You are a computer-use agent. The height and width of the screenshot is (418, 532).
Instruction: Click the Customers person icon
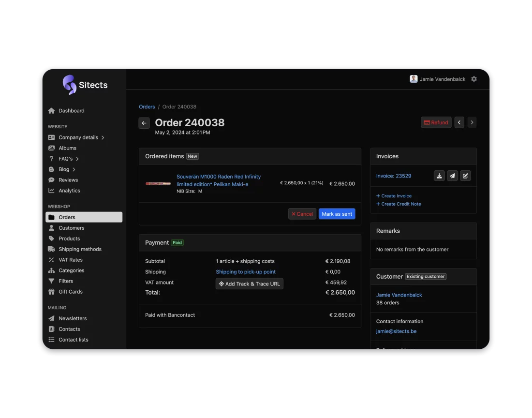(x=51, y=228)
